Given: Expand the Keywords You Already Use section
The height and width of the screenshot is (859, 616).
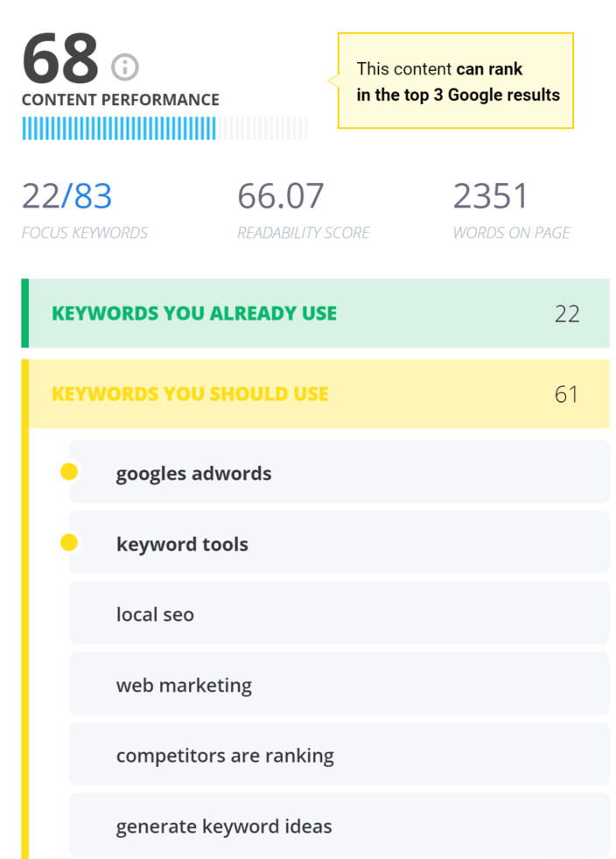Looking at the screenshot, I should pos(194,313).
